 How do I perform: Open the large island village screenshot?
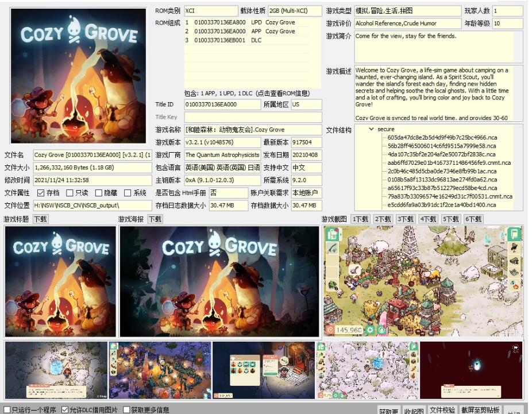coord(423,281)
